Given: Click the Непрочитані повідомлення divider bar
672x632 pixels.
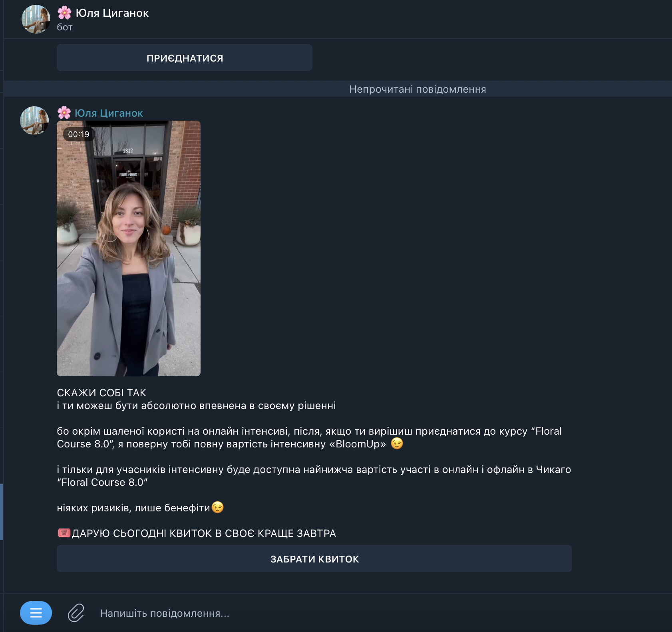Looking at the screenshot, I should 418,89.
